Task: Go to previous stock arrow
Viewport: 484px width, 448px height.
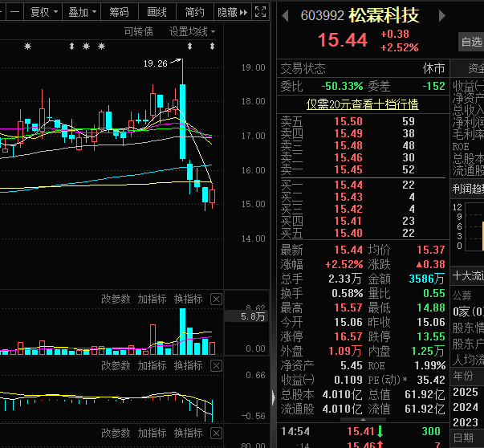Action: 286,16
